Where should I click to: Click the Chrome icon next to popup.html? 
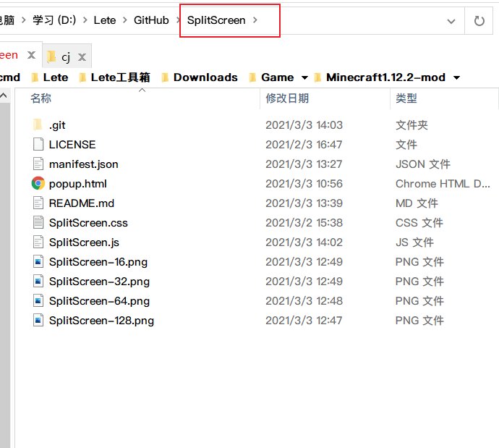tap(38, 184)
